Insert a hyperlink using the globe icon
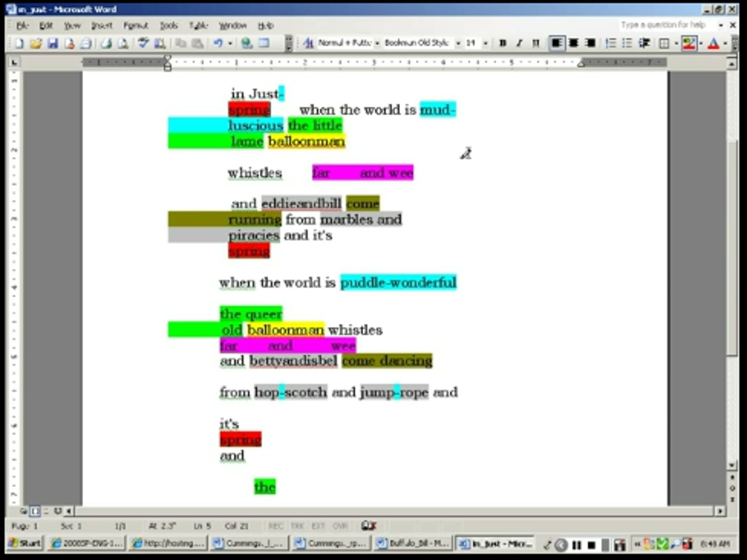 click(x=247, y=43)
